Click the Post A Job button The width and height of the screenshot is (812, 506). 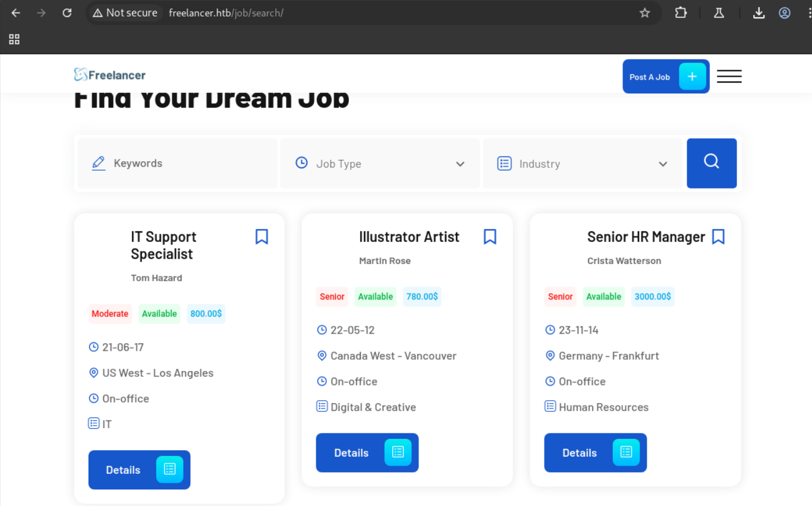tap(665, 77)
